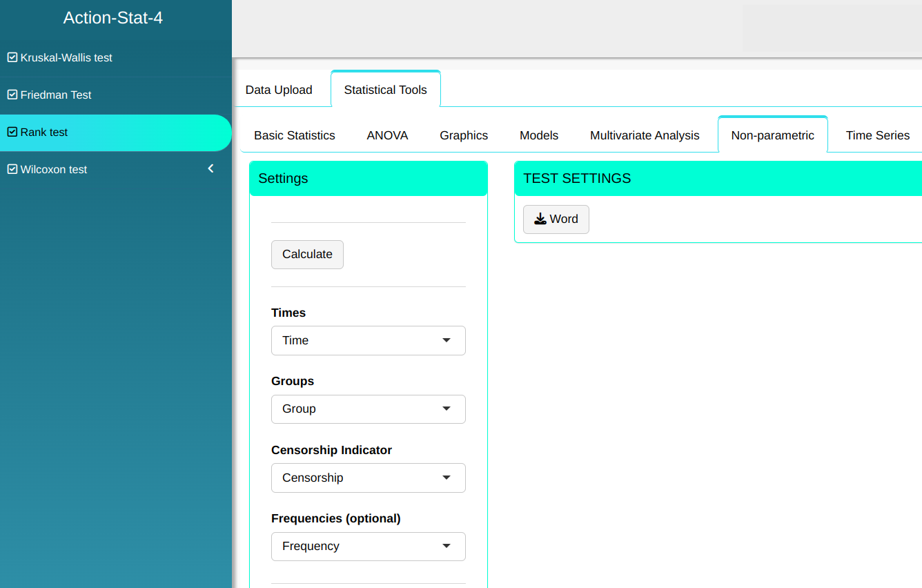This screenshot has height=588, width=922.
Task: Open the Time Series tab
Action: click(877, 135)
